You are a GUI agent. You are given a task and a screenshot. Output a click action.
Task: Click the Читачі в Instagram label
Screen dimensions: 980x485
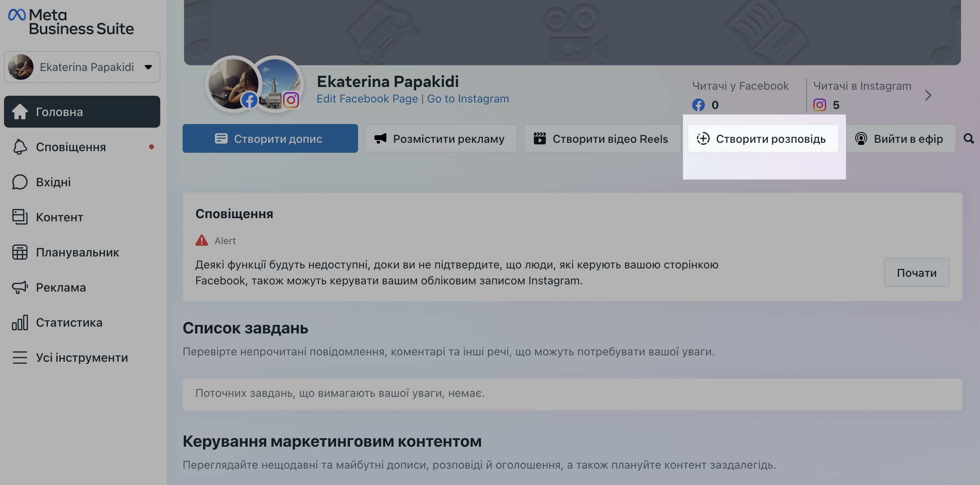[862, 86]
